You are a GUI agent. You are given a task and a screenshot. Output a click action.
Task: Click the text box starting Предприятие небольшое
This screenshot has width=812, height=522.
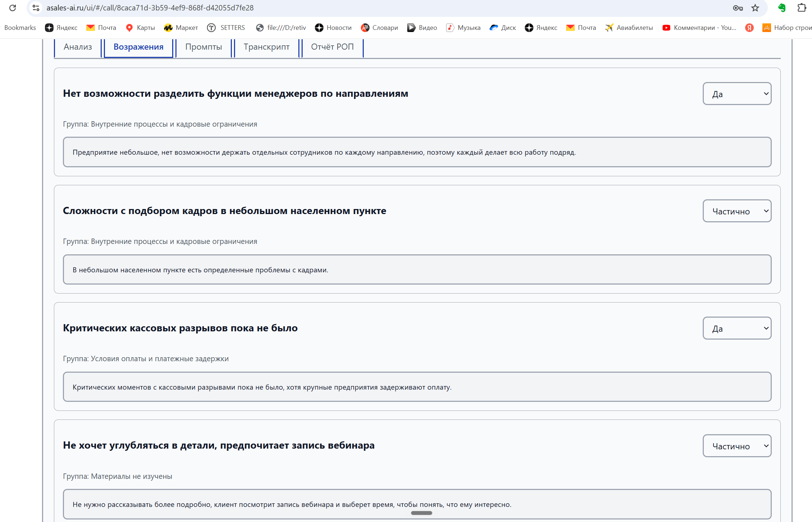[417, 152]
